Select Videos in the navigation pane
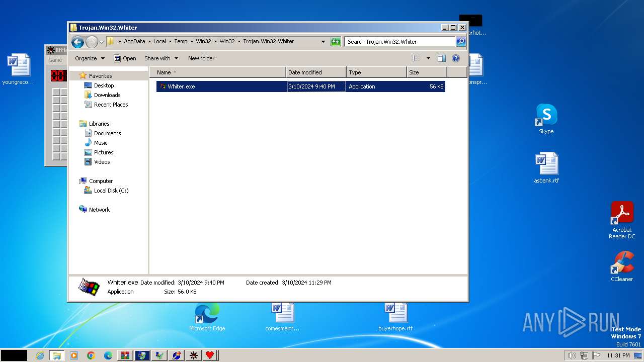The height and width of the screenshot is (362, 644). (x=102, y=162)
